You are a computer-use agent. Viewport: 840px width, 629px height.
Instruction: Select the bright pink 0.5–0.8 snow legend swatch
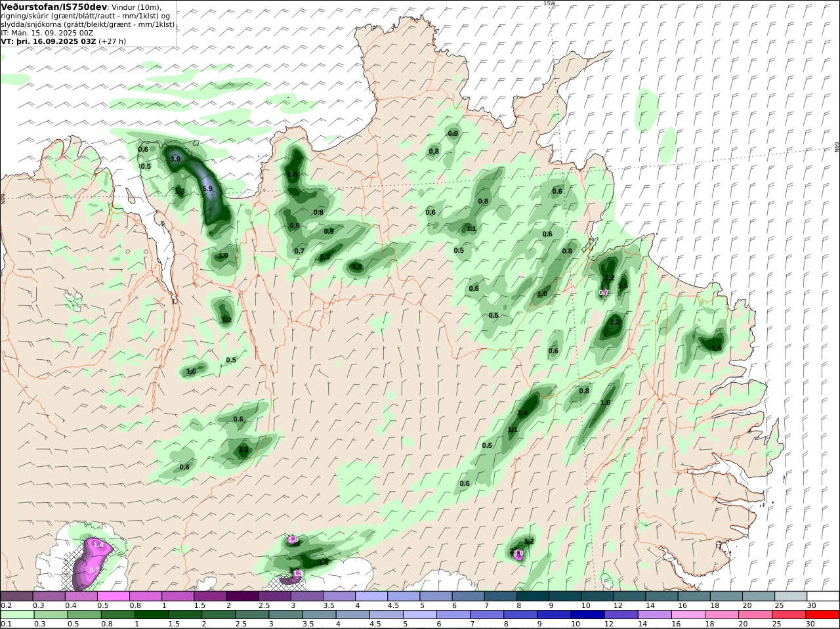coord(113,596)
